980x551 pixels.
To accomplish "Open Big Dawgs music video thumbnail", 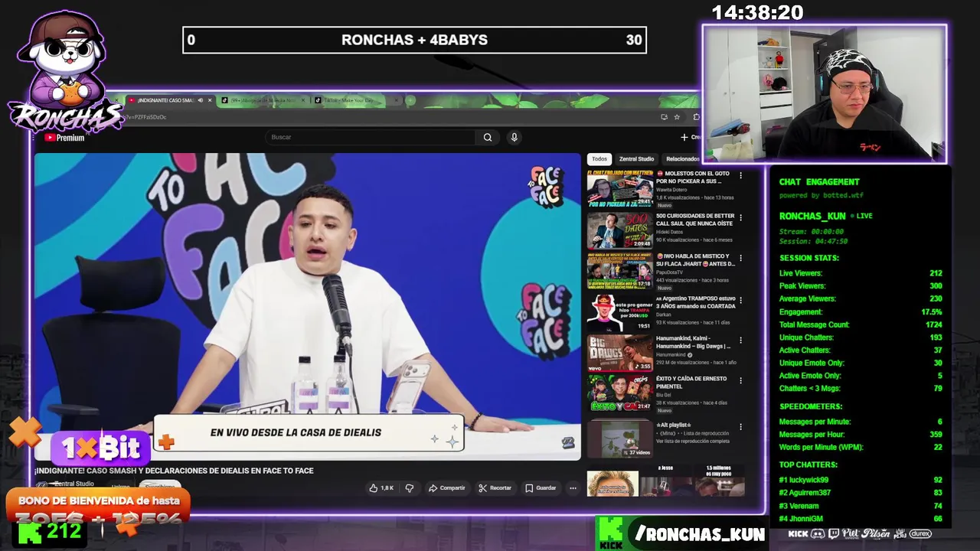I will tap(619, 353).
